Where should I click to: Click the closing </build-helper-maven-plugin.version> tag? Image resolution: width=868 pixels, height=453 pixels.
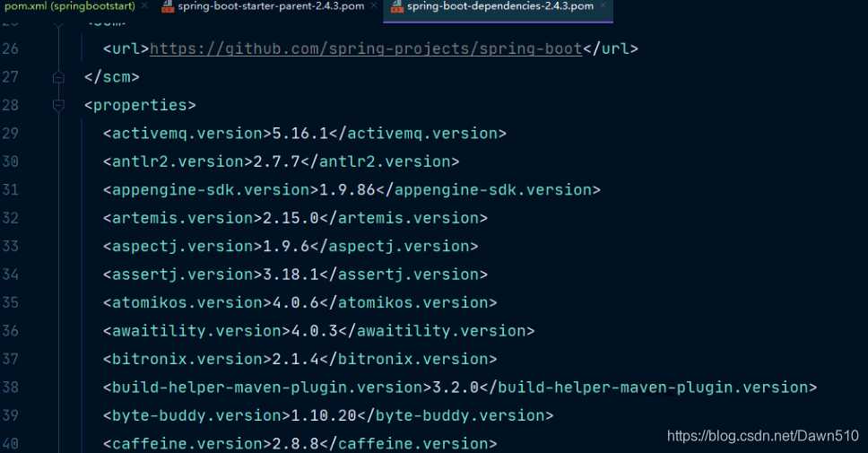pos(647,388)
